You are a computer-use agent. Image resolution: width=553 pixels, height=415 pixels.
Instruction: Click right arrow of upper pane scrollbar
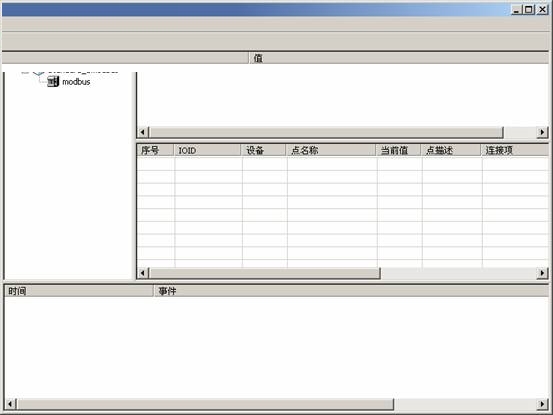click(542, 132)
